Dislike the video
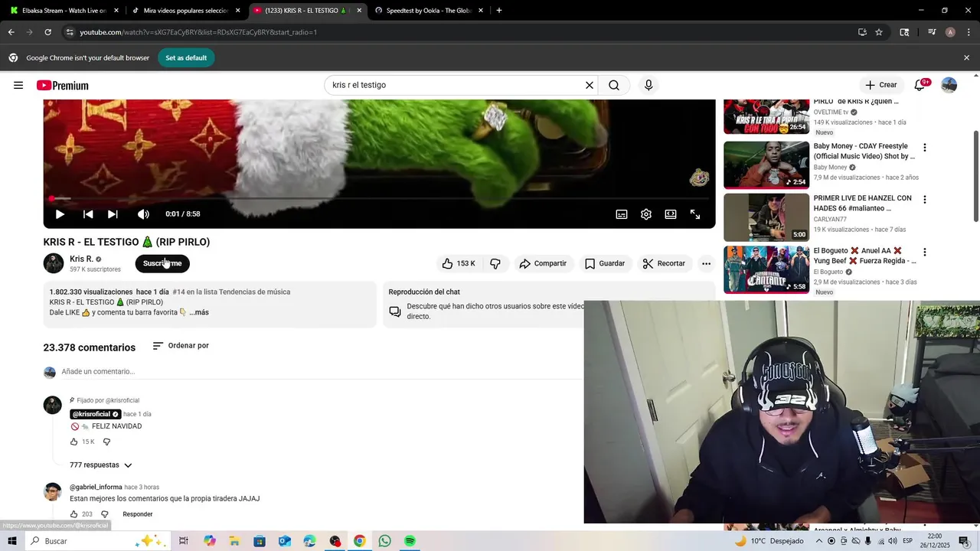 tap(495, 263)
